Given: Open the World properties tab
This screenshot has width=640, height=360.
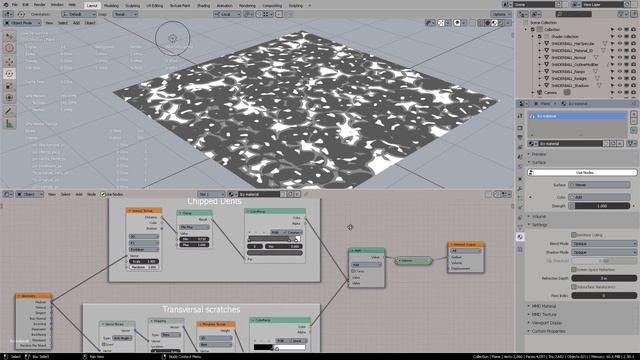Looking at the screenshot, I should coord(520,167).
